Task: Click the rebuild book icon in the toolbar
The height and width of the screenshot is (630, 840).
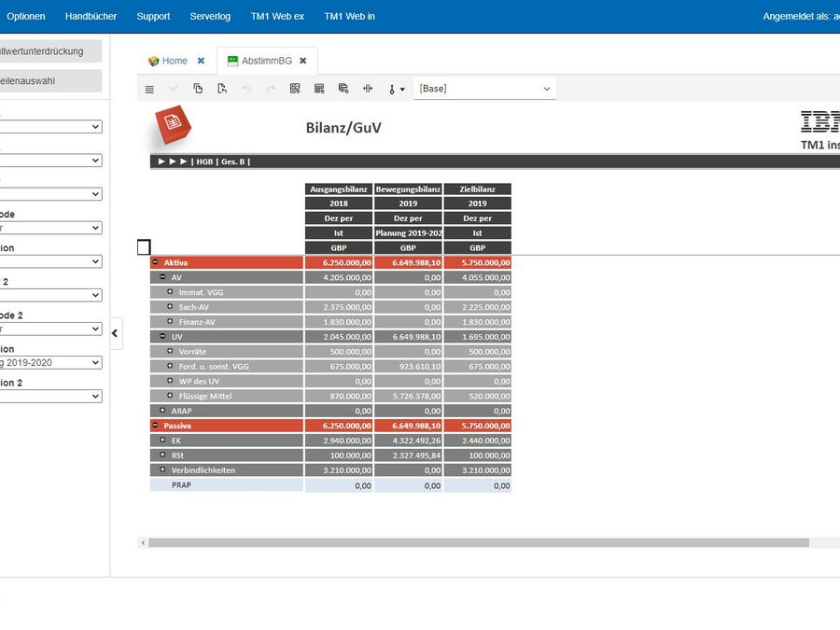Action: click(343, 89)
